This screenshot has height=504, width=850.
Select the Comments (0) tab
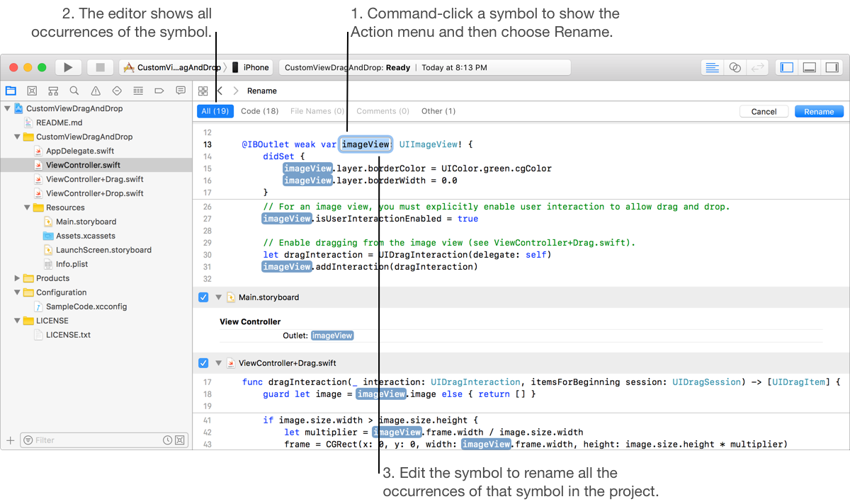382,111
